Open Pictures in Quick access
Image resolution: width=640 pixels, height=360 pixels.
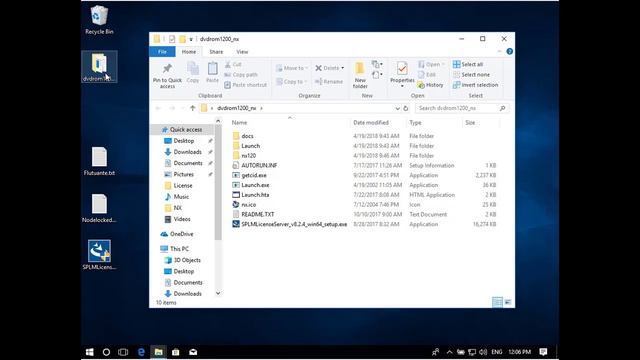(183, 174)
